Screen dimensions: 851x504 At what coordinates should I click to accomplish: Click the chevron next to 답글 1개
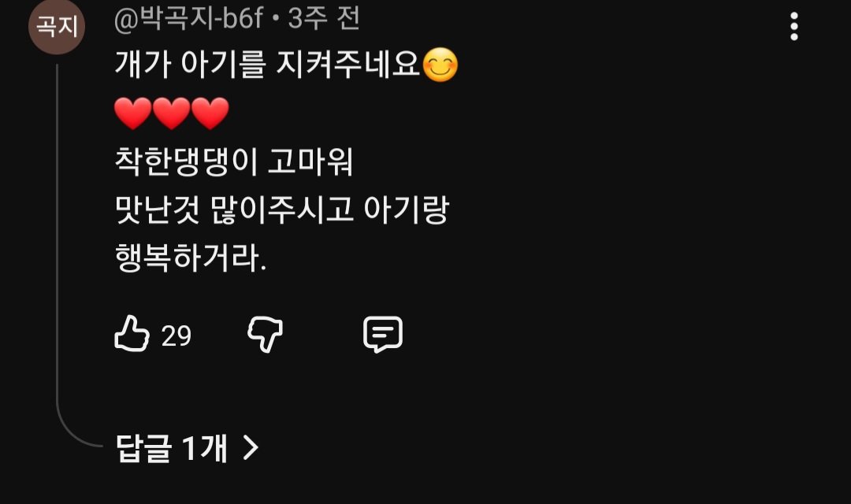[x=251, y=447]
